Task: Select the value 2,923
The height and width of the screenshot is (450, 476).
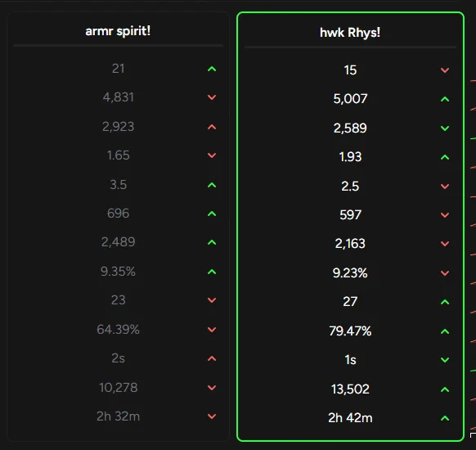Action: point(118,127)
